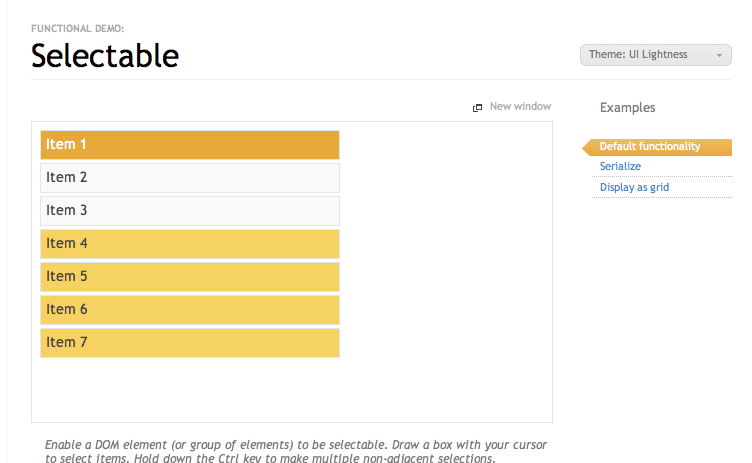Click the Default functionality arrow marker
Screen dimensions: 752x463
587,148
